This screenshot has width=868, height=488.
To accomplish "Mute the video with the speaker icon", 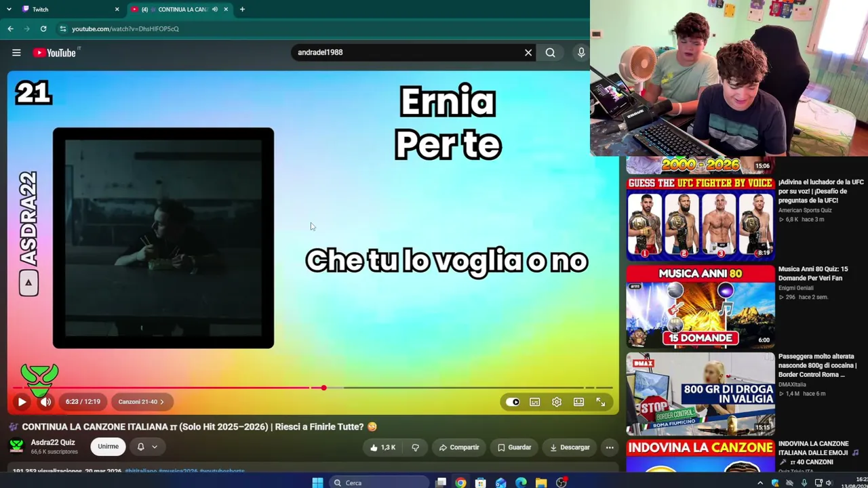I will [45, 402].
